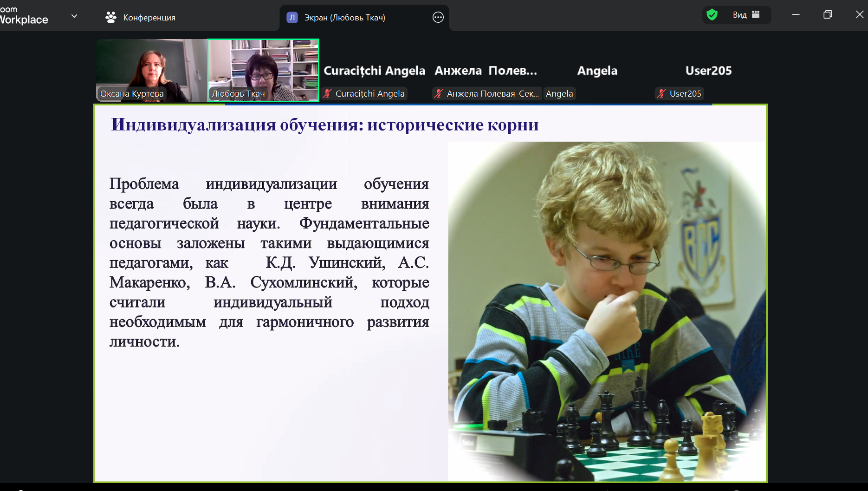The height and width of the screenshot is (491, 868).
Task: Click User205's muted microphone icon
Action: [x=661, y=94]
